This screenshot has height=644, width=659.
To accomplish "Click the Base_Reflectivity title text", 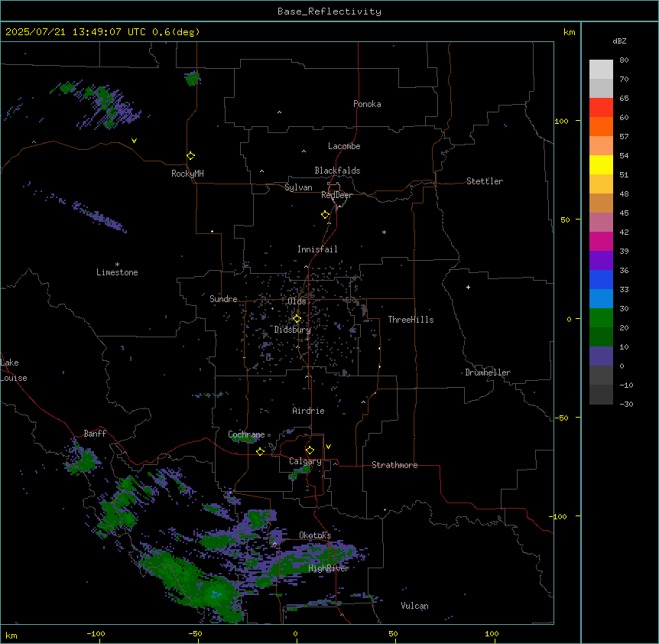I will coord(329,11).
